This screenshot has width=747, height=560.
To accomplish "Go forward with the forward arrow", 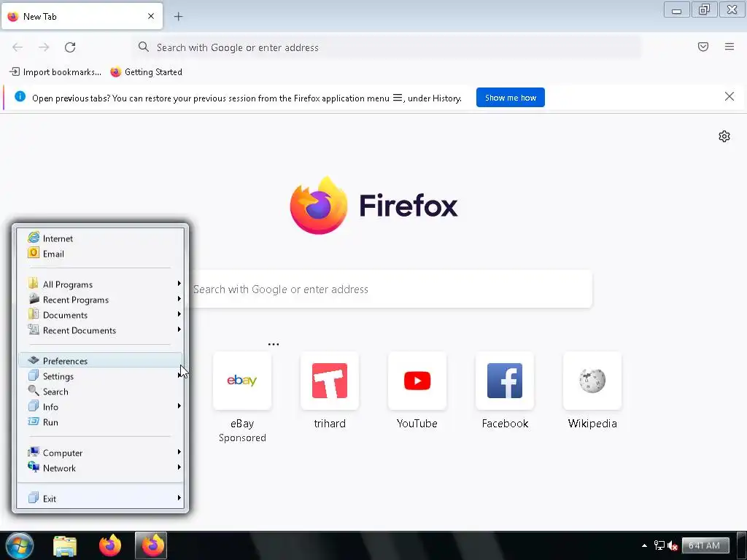I will [44, 47].
